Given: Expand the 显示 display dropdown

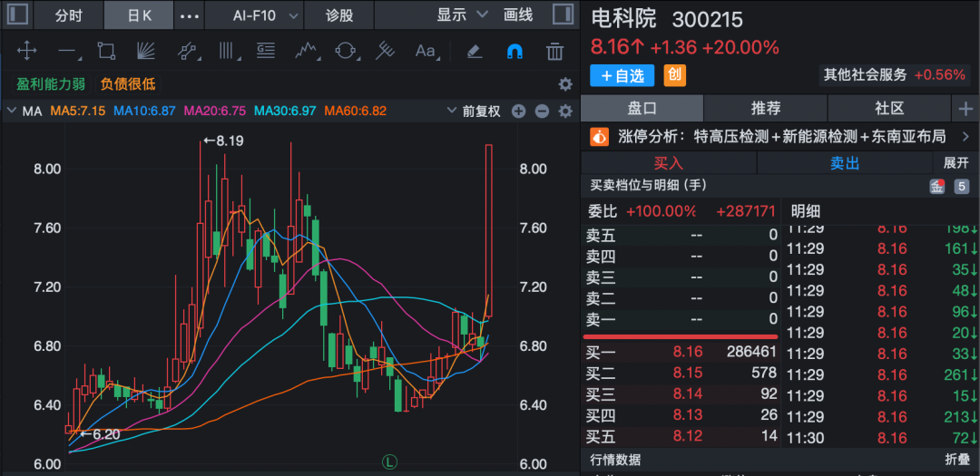Looking at the screenshot, I should click(x=462, y=15).
